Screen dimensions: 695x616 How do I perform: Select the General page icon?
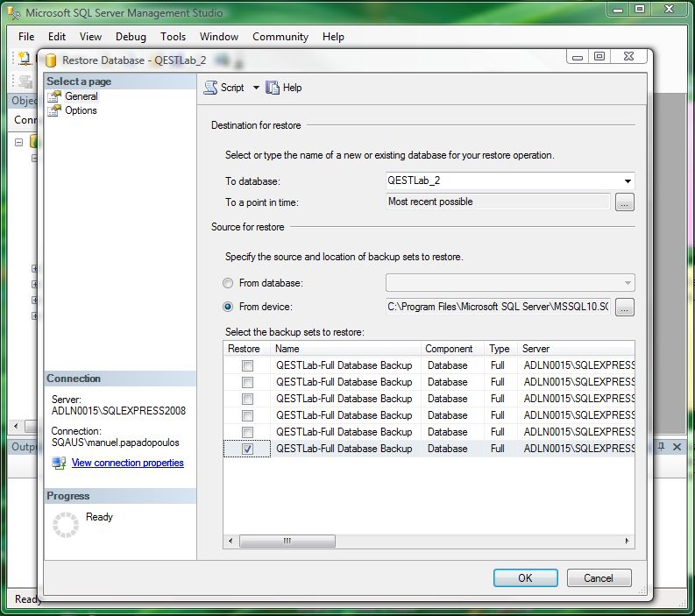[x=56, y=96]
